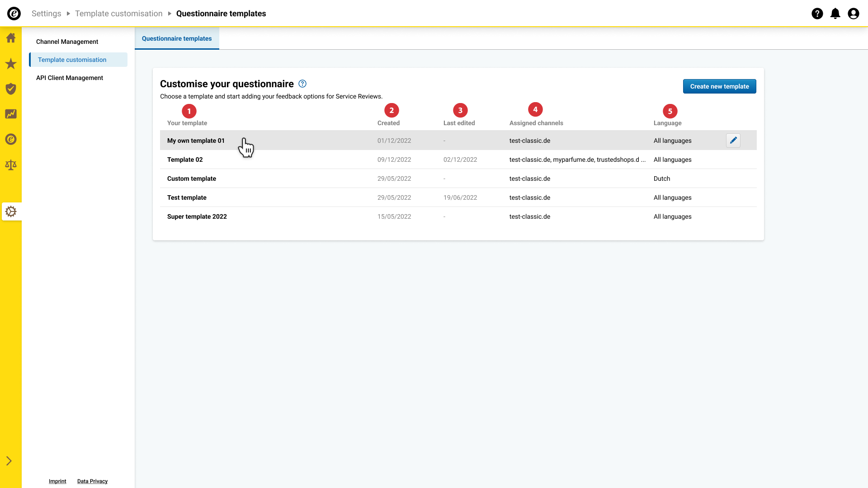Click the Assigned channels column header
Viewport: 868px width, 488px height.
(x=536, y=123)
